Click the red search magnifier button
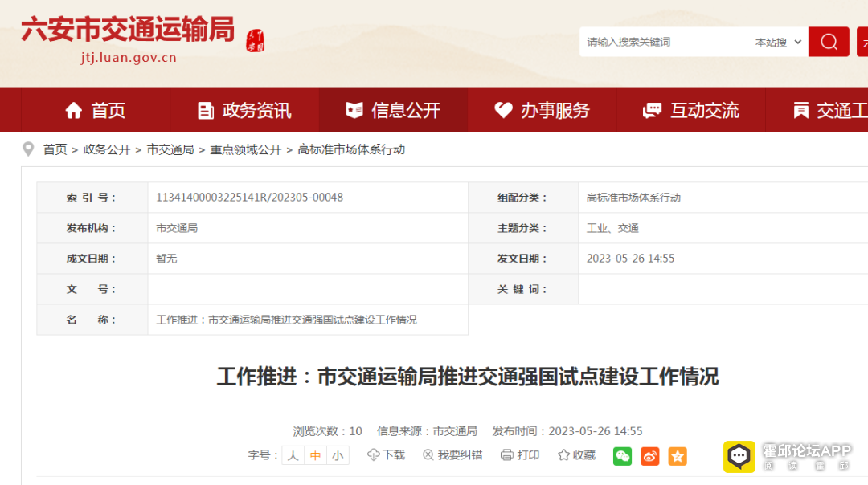This screenshot has height=485, width=868. [x=828, y=42]
